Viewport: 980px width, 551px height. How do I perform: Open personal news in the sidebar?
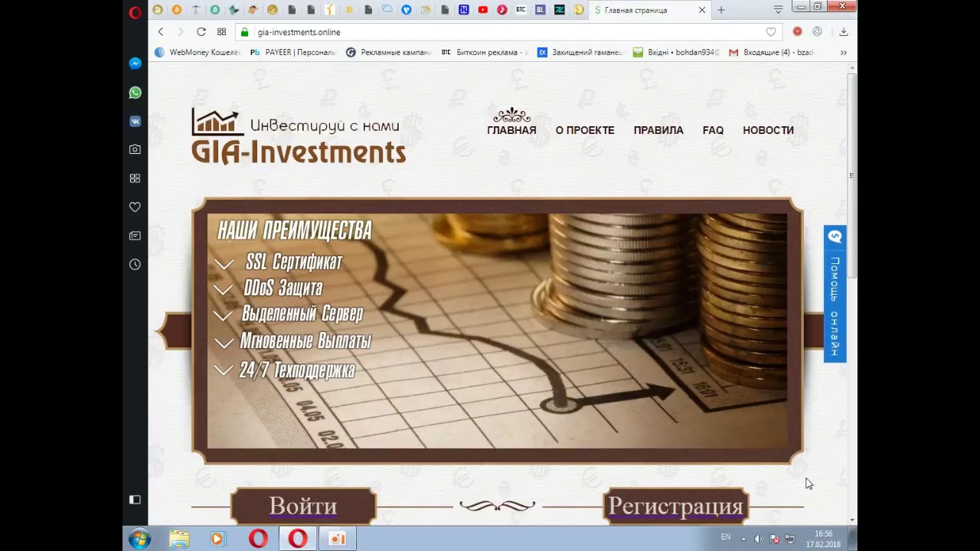[135, 236]
